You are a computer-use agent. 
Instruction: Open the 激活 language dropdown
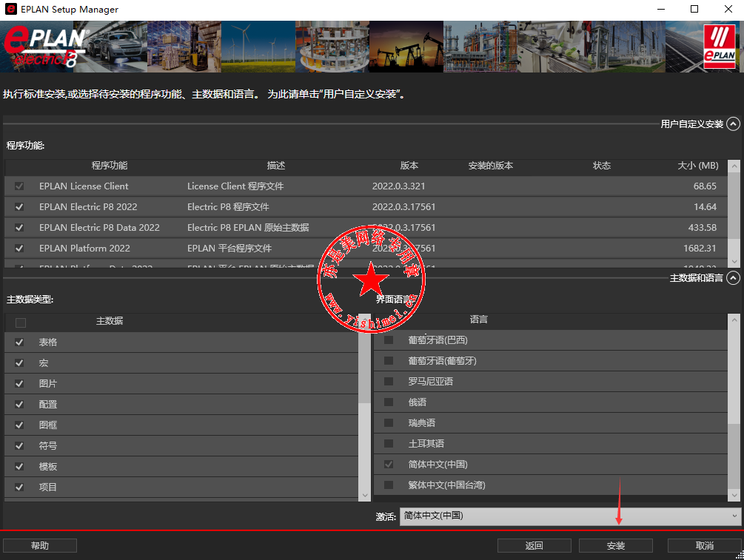[570, 516]
